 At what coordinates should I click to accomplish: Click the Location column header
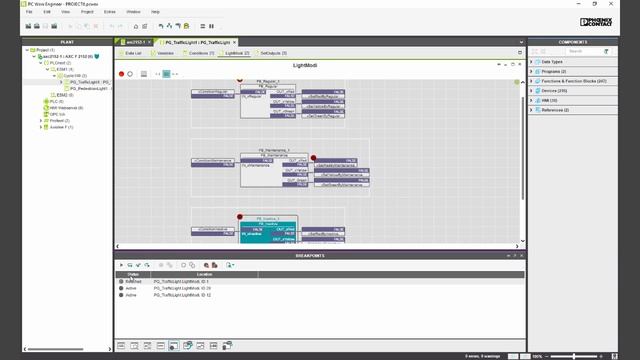pos(204,275)
